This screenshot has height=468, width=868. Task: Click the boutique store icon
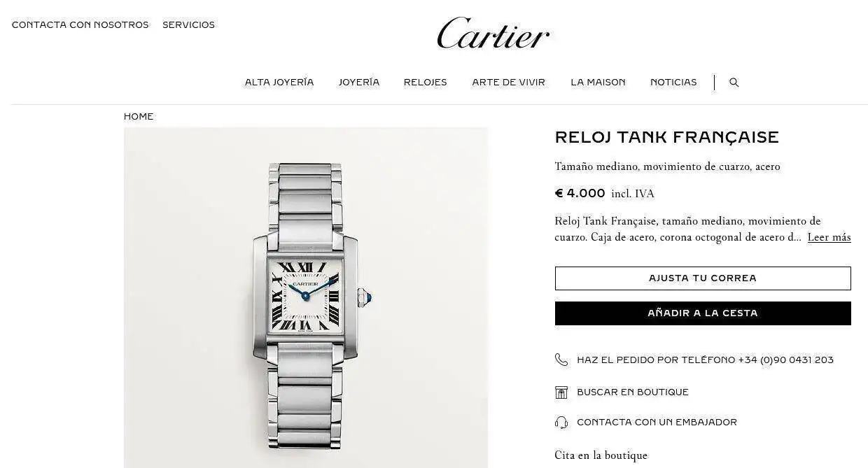point(561,392)
